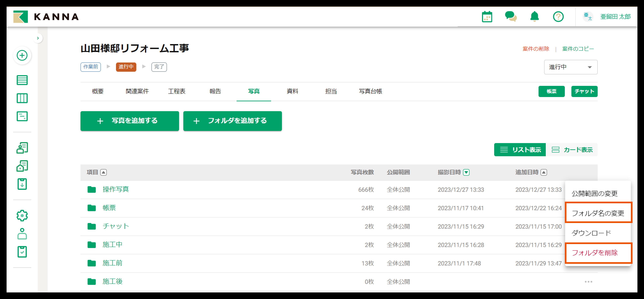
Task: Click the circled plus create icon
Action: point(22,55)
